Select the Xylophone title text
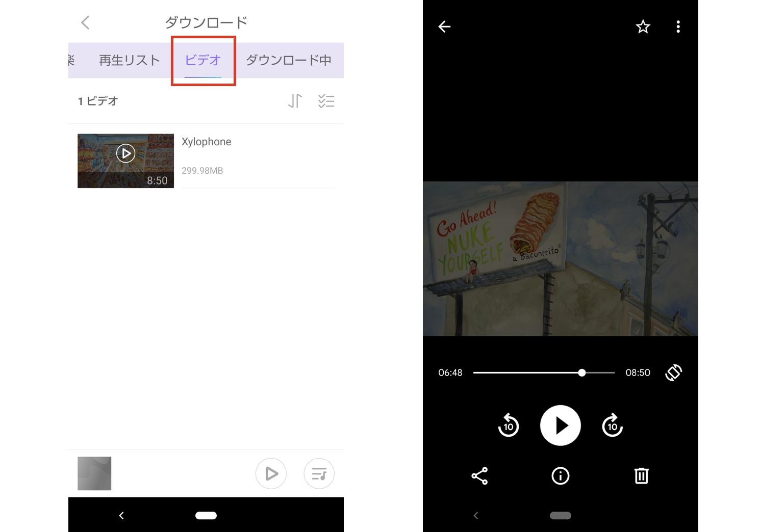Screen dimensions: 761x532 pyautogui.click(x=207, y=142)
